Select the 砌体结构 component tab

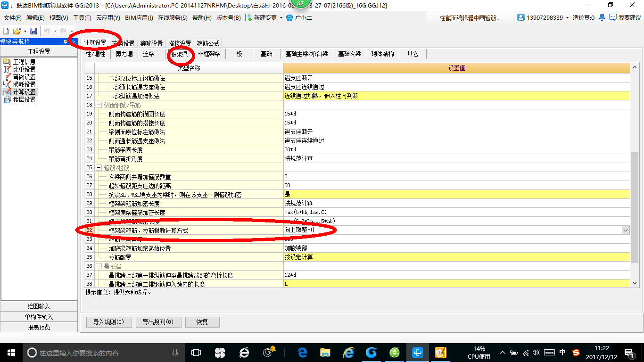pyautogui.click(x=383, y=54)
